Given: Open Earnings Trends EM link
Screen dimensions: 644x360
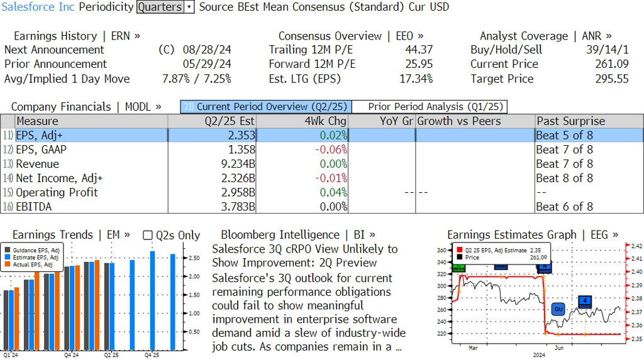Looking at the screenshot, I should pos(71,235).
